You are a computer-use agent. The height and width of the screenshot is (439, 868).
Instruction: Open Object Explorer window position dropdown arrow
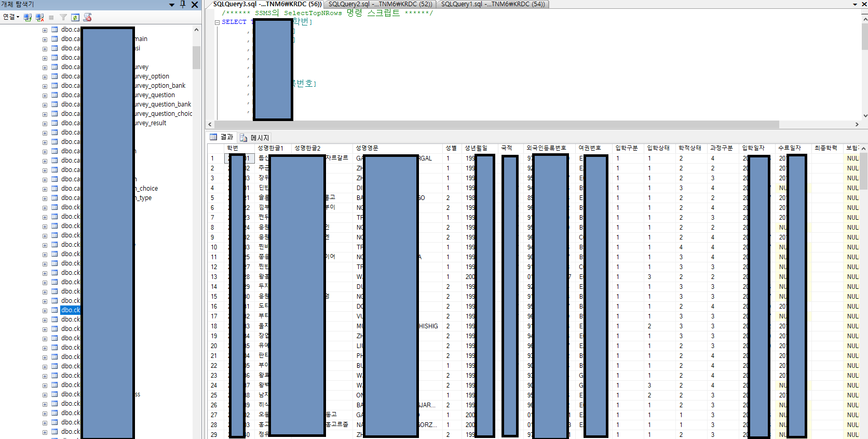click(172, 5)
